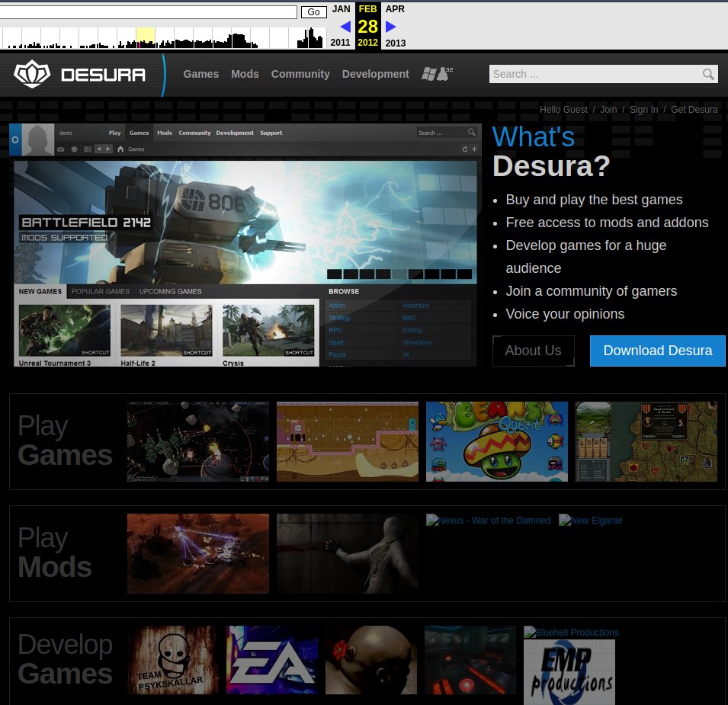Open the laser battle mod thumbnail
The height and width of the screenshot is (705, 728).
coord(197,553)
